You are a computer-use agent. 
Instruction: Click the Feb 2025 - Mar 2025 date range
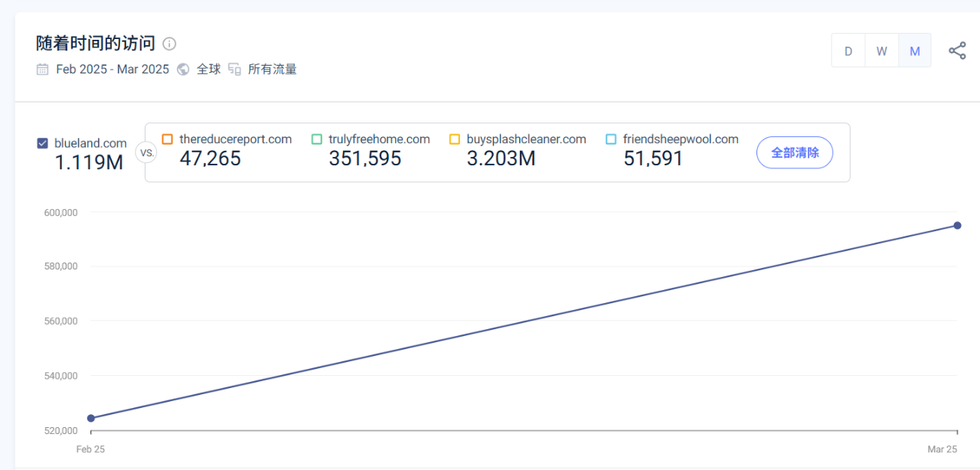[113, 70]
